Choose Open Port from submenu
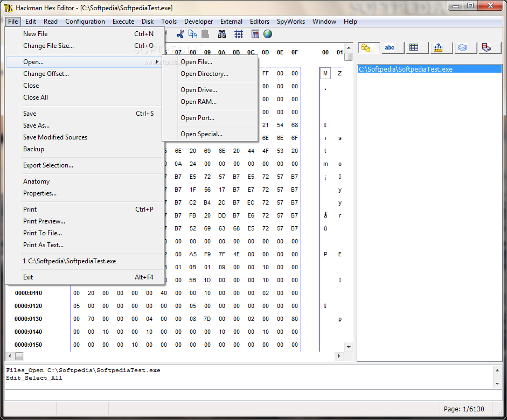507x420 pixels. [210, 117]
